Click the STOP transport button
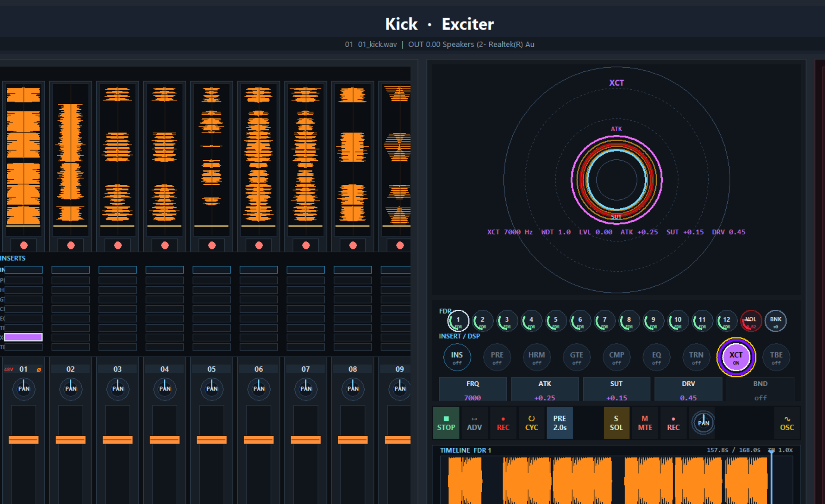The height and width of the screenshot is (504, 825). click(446, 423)
